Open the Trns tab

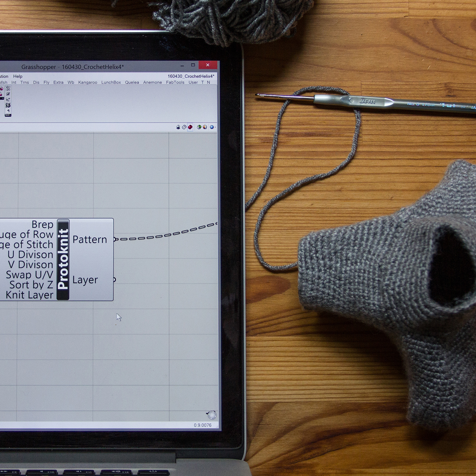click(24, 82)
